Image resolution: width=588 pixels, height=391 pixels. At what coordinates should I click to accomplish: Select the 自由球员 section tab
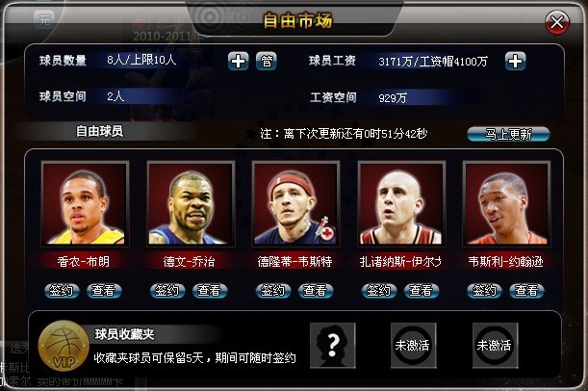(99, 131)
